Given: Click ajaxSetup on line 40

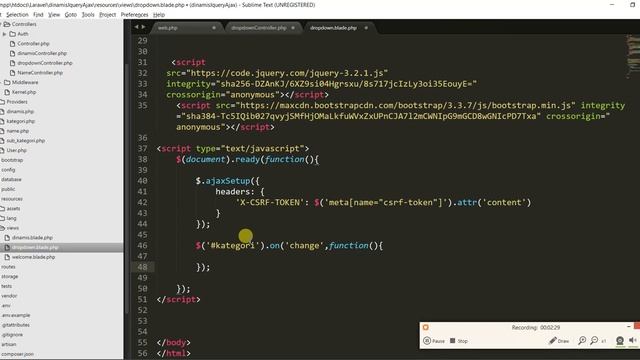Looking at the screenshot, I should pyautogui.click(x=228, y=181).
